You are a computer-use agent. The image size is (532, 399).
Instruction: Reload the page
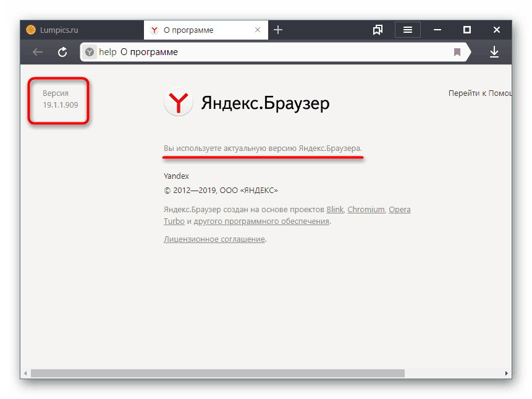(62, 52)
